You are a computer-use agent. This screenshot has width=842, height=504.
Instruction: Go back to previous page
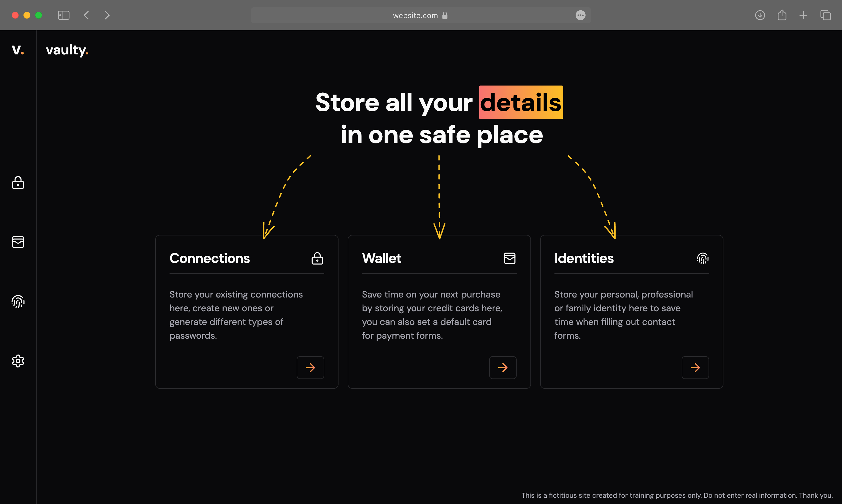point(86,15)
